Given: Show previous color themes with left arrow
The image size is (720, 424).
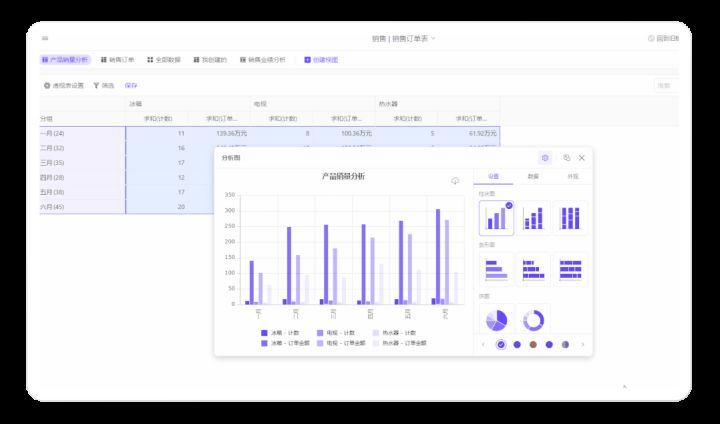Looking at the screenshot, I should click(483, 345).
